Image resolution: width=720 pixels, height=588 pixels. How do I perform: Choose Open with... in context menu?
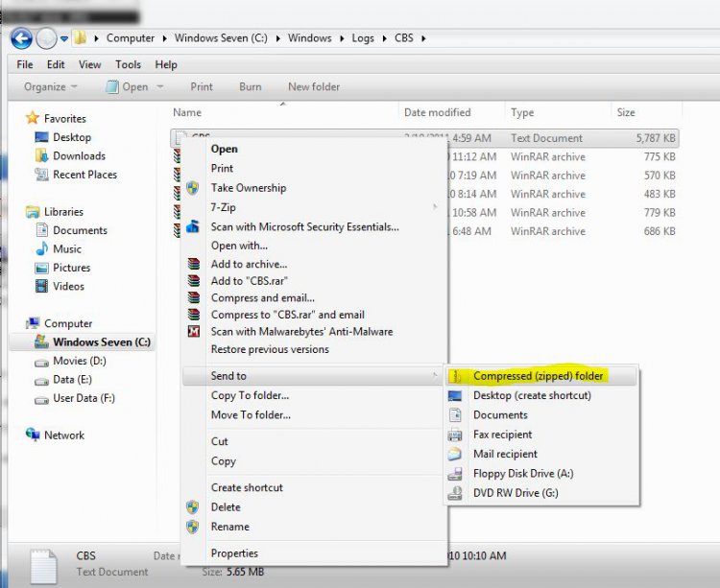[239, 246]
